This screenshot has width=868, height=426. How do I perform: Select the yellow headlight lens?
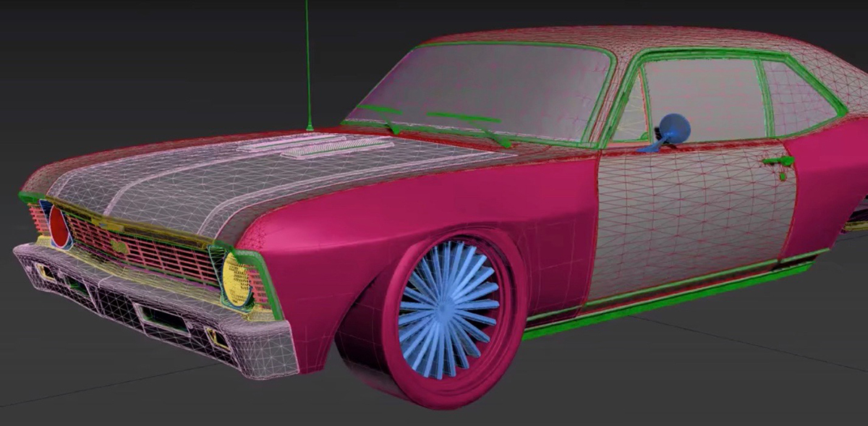237,279
